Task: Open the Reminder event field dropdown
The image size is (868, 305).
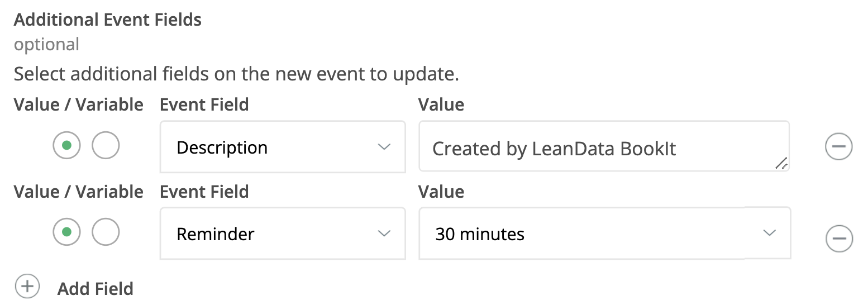Action: [282, 233]
